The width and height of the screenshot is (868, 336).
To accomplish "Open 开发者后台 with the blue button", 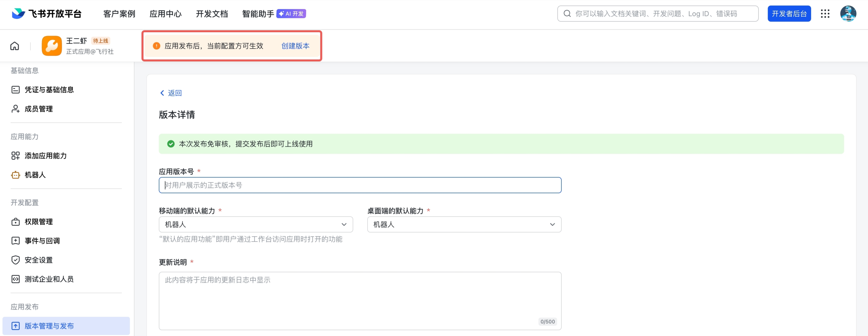I will [789, 14].
